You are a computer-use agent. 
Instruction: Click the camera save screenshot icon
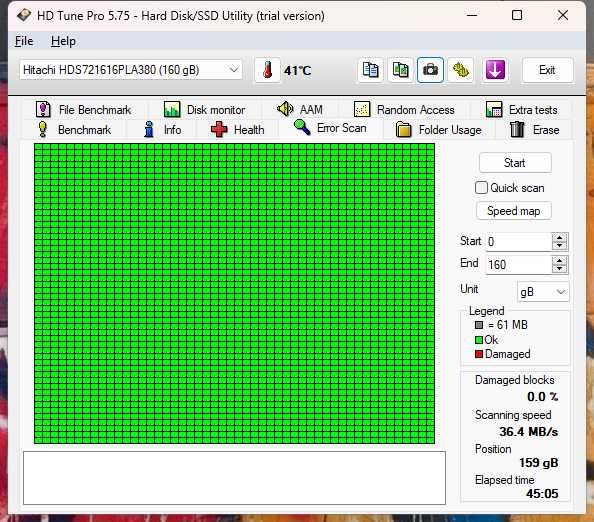(430, 70)
